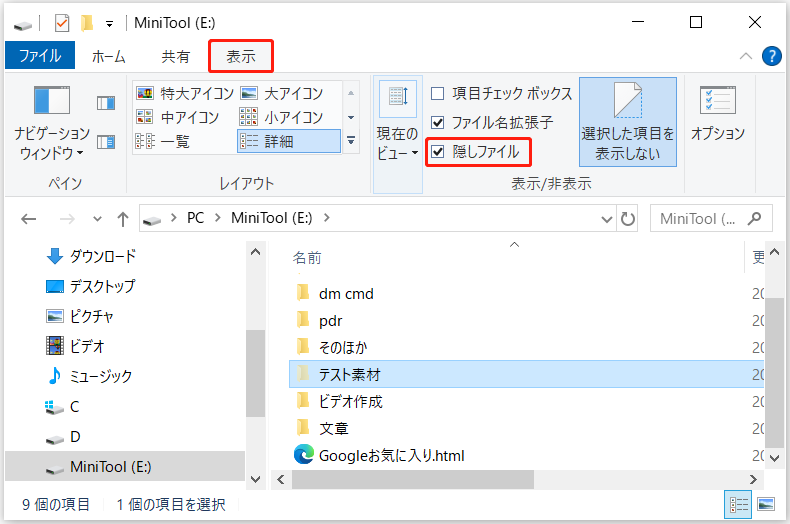This screenshot has height=524, width=790.
Task: Open quick access toolbar customize dropdown
Action: coord(109,24)
